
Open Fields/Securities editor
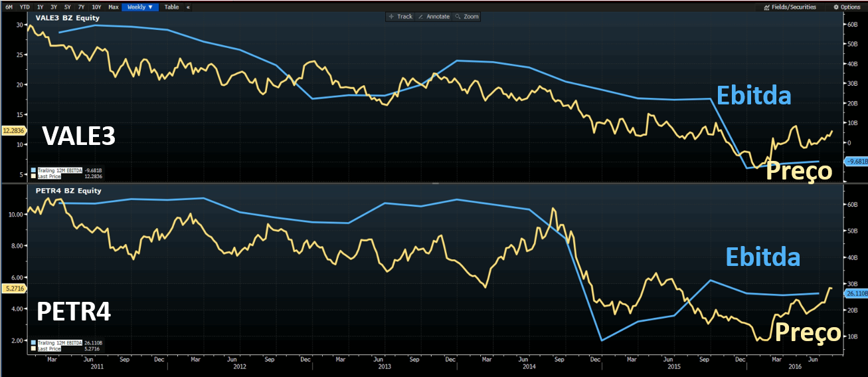click(x=789, y=7)
